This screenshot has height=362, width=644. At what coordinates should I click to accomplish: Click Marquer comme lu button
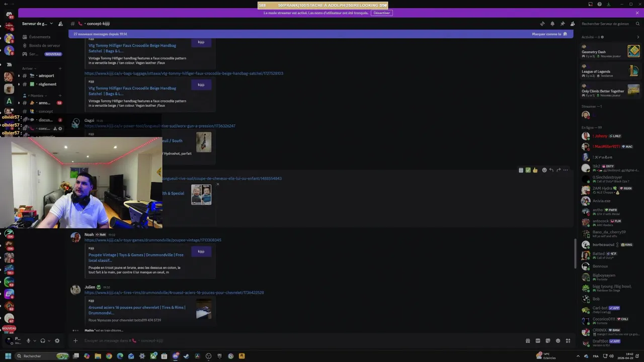(549, 34)
